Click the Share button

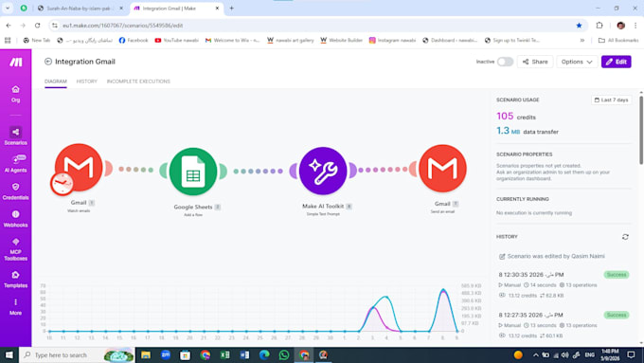point(535,62)
